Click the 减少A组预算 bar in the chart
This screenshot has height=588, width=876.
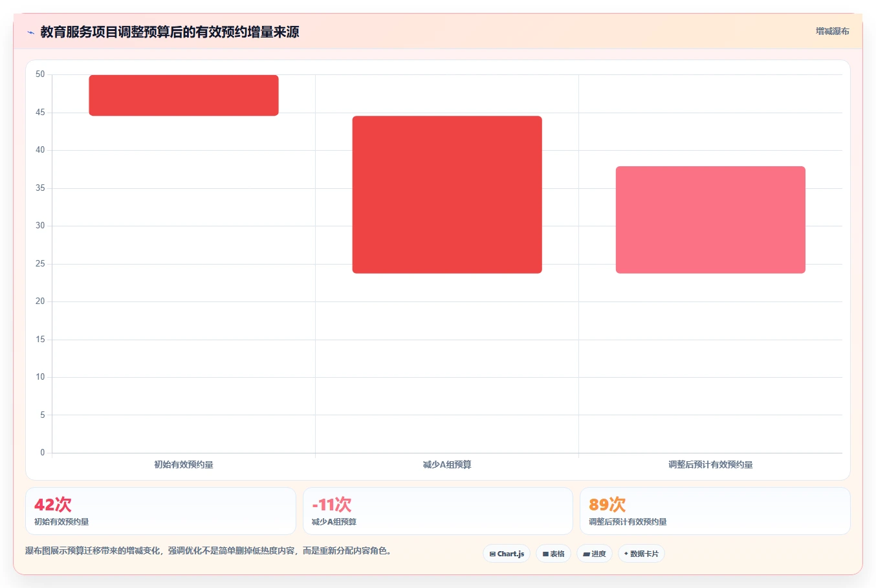[x=447, y=195]
